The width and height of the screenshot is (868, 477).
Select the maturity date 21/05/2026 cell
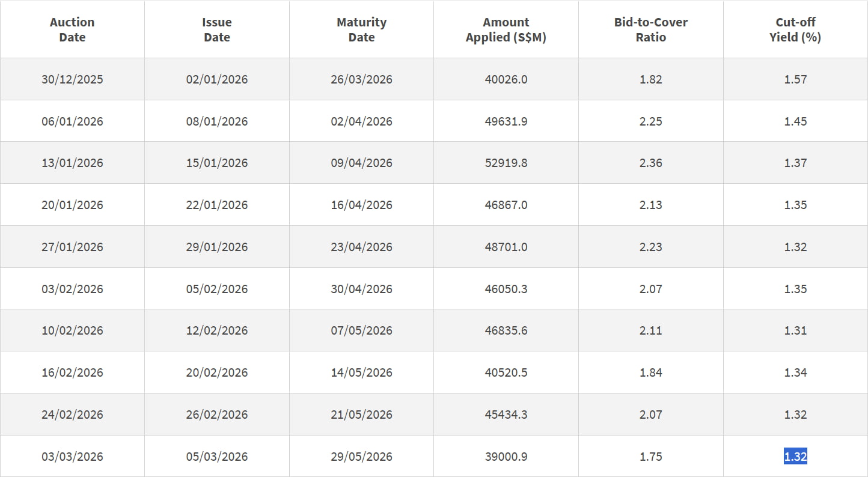[x=361, y=415]
